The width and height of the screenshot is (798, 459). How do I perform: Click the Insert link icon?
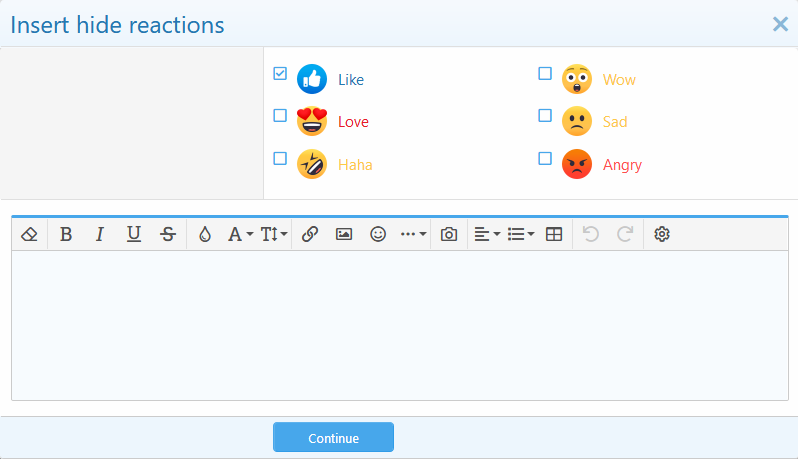pyautogui.click(x=310, y=234)
